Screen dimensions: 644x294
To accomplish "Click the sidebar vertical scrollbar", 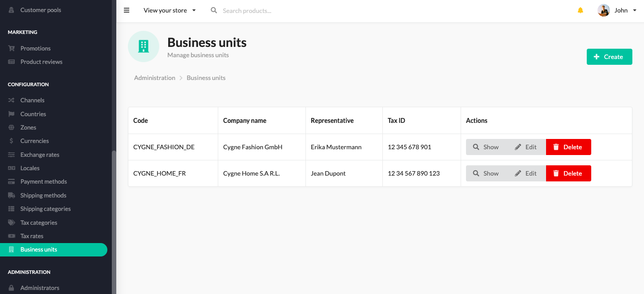I will (x=114, y=222).
